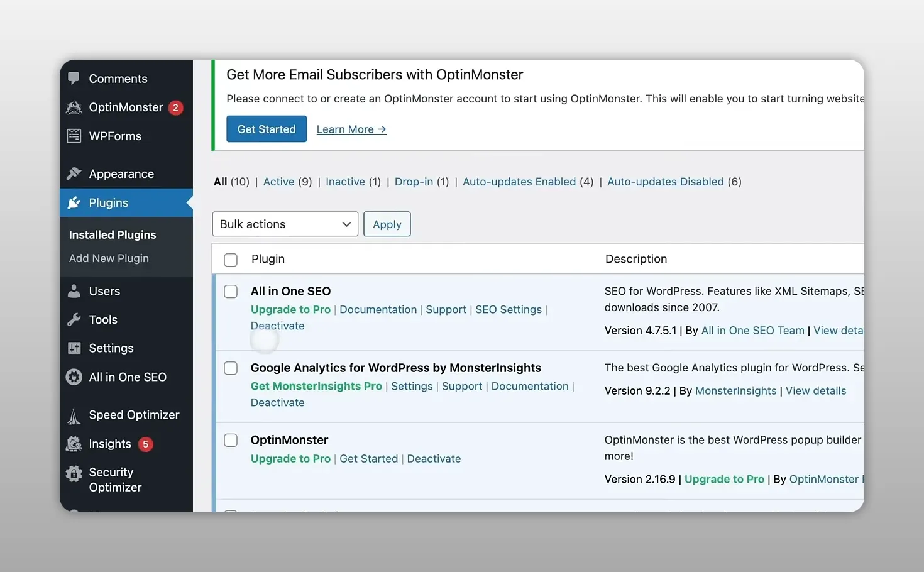Click the All in One SEO gear icon
This screenshot has height=572, width=924.
coord(74,377)
